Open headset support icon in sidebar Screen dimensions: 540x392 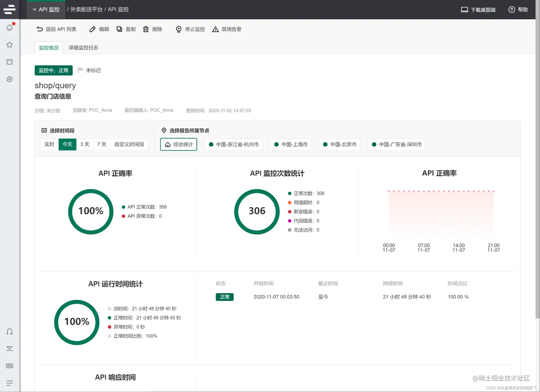point(10,331)
